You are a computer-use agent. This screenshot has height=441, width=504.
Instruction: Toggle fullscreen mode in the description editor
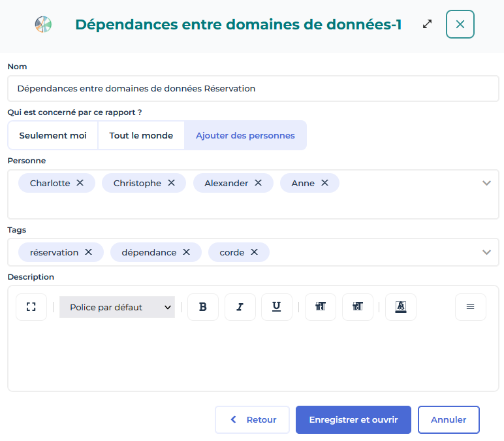click(31, 307)
